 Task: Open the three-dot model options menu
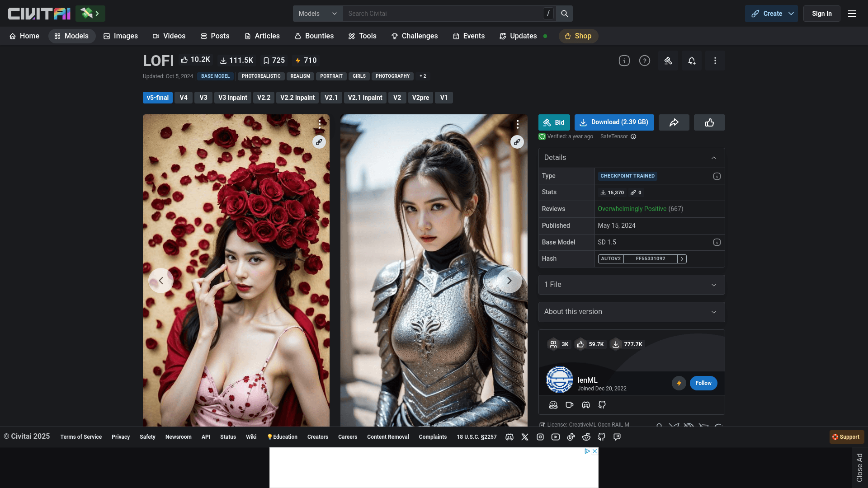pos(715,61)
